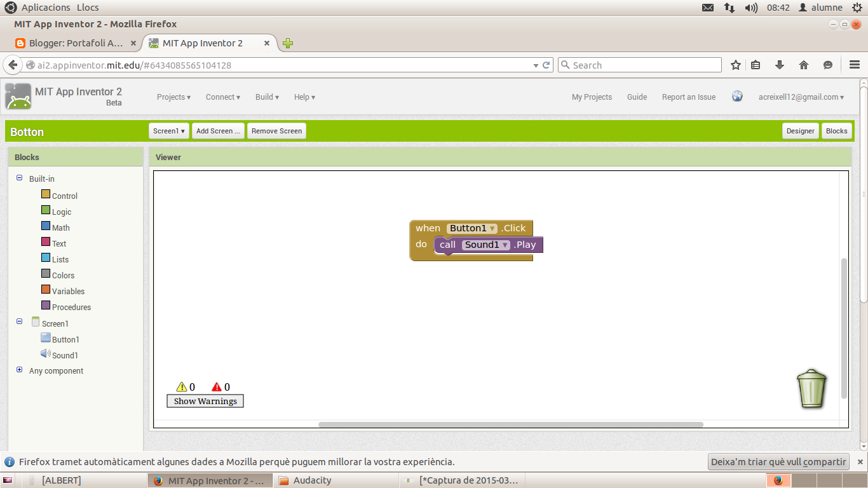Open the volume indicator in top panel
Image resolution: width=868 pixels, height=488 pixels.
751,8
